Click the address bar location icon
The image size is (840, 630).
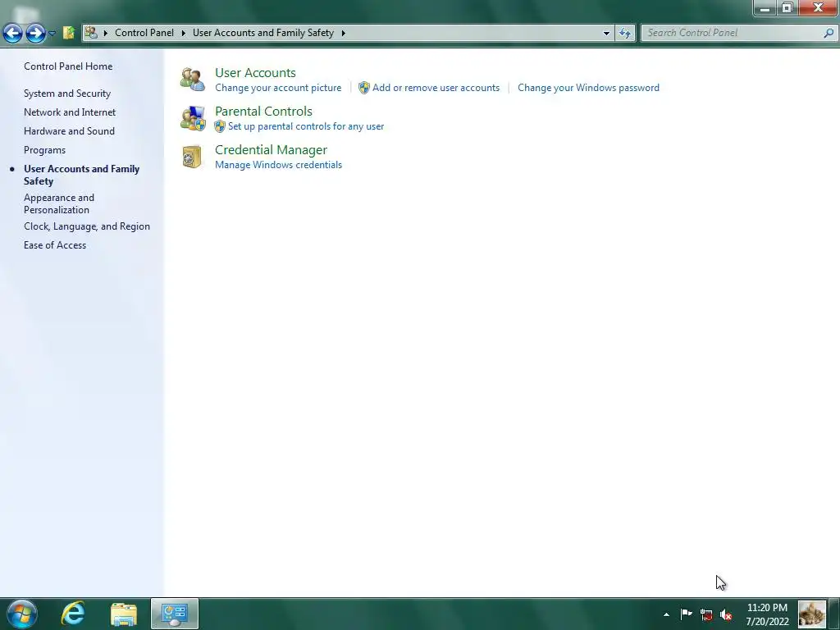(x=91, y=33)
